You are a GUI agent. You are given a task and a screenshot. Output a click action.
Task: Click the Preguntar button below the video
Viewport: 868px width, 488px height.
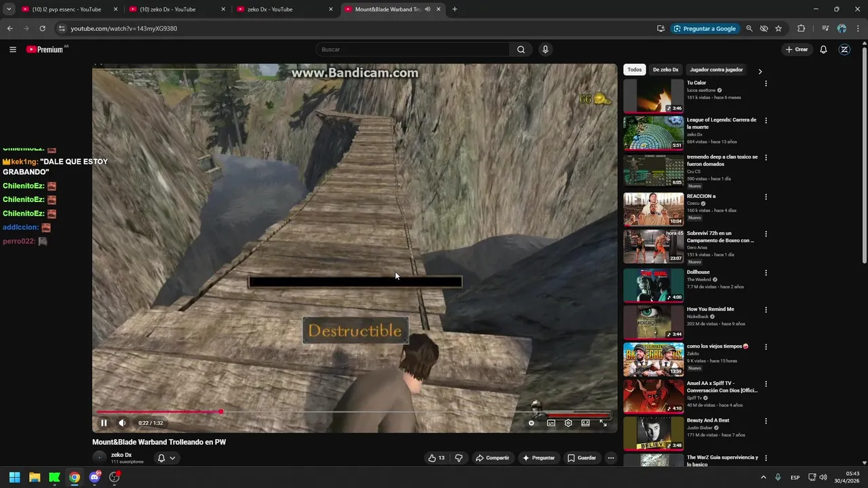pyautogui.click(x=538, y=458)
